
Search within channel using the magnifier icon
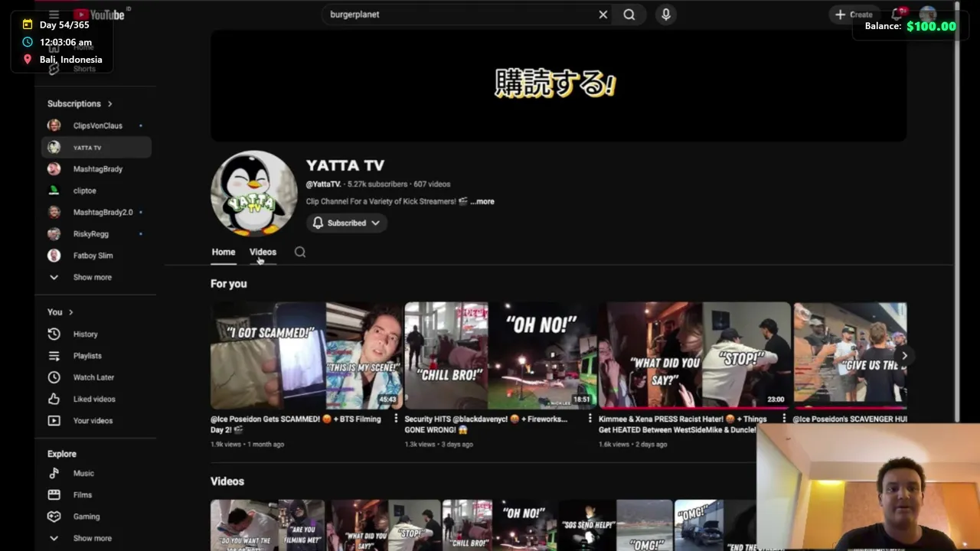300,252
